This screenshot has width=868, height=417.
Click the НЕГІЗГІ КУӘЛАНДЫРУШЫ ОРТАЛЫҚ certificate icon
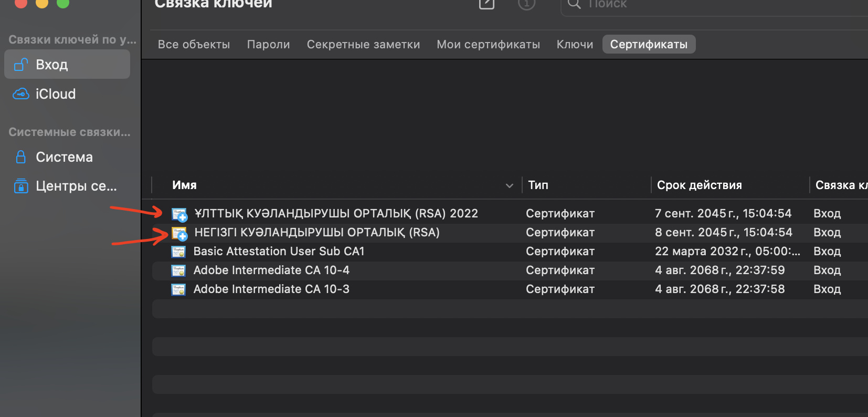point(179,233)
